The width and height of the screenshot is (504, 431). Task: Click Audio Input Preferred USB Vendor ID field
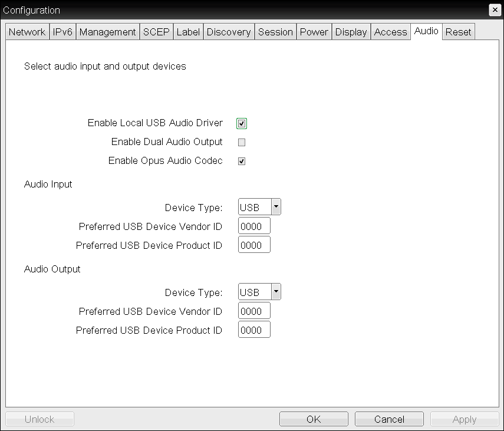pos(254,226)
